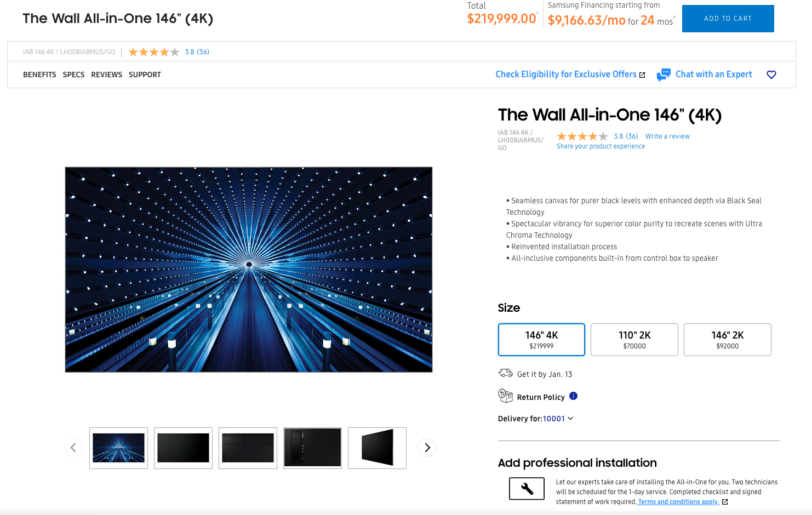Open the info tooltip beside Return Policy
The image size is (812, 515).
click(574, 396)
